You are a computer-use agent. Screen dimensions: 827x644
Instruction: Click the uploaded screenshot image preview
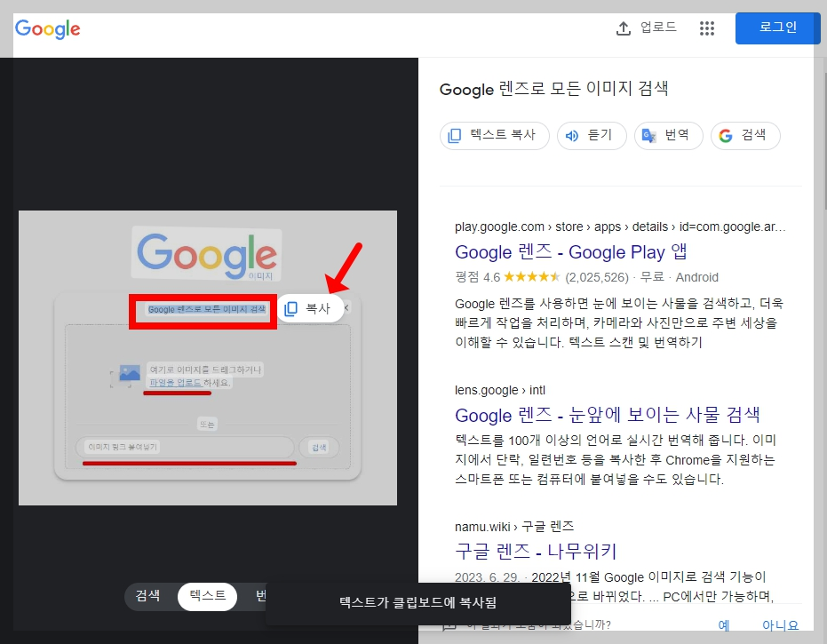(208, 358)
